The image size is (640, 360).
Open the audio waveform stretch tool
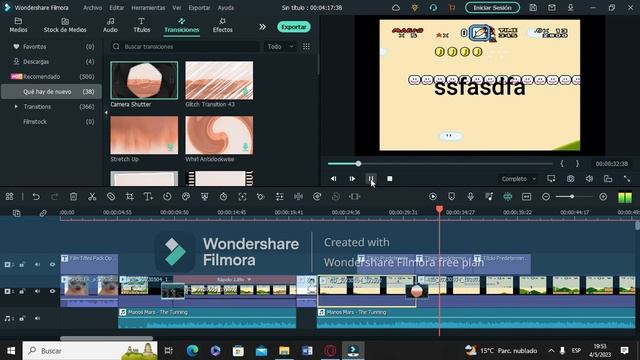(x=298, y=197)
